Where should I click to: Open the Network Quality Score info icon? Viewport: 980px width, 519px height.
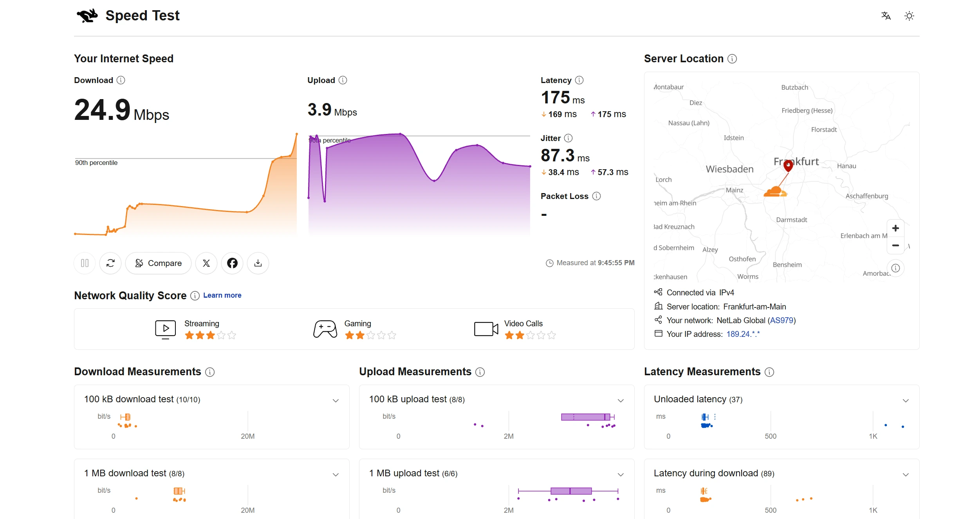(195, 296)
